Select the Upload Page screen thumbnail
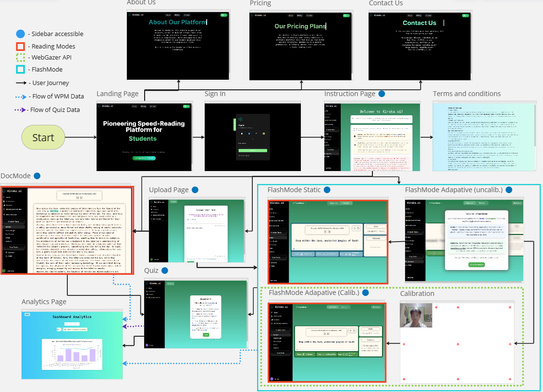This screenshot has width=543, height=392. tap(197, 231)
